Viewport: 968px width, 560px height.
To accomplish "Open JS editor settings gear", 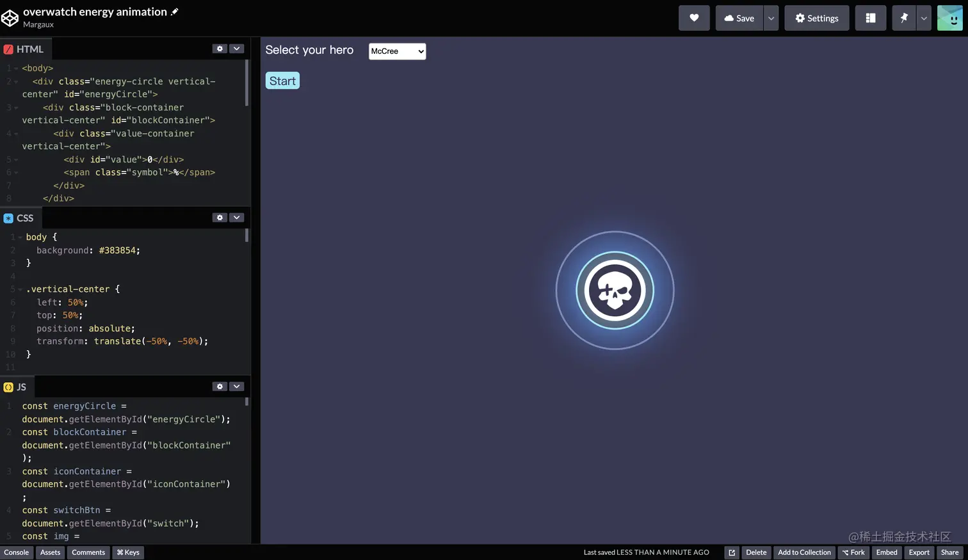I will (x=220, y=387).
